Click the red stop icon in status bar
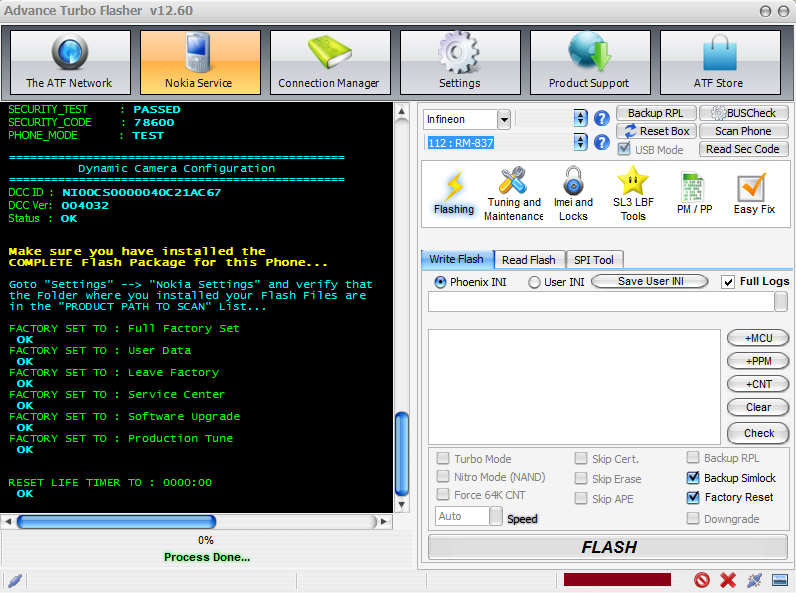The image size is (796, 593). coord(702,580)
